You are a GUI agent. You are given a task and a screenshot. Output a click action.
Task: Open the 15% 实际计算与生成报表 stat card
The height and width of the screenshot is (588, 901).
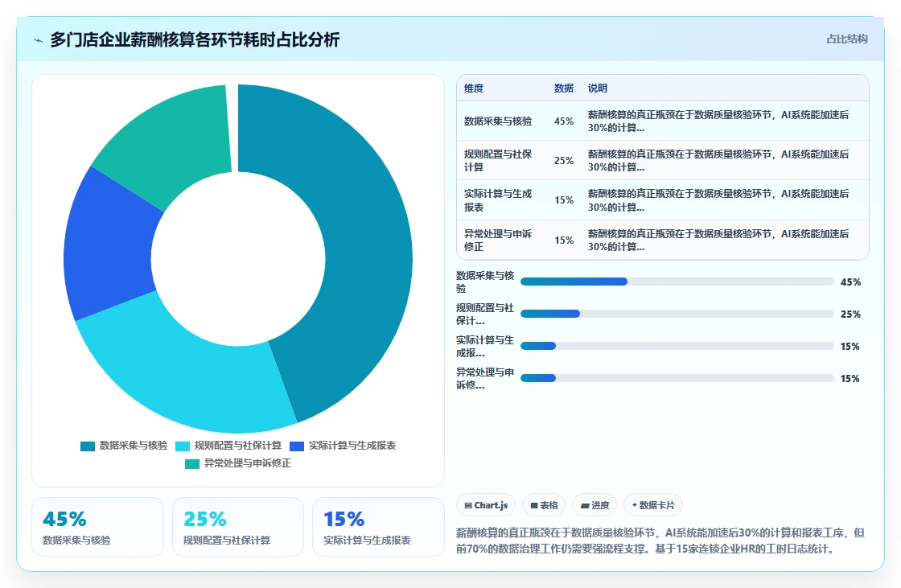(x=378, y=527)
